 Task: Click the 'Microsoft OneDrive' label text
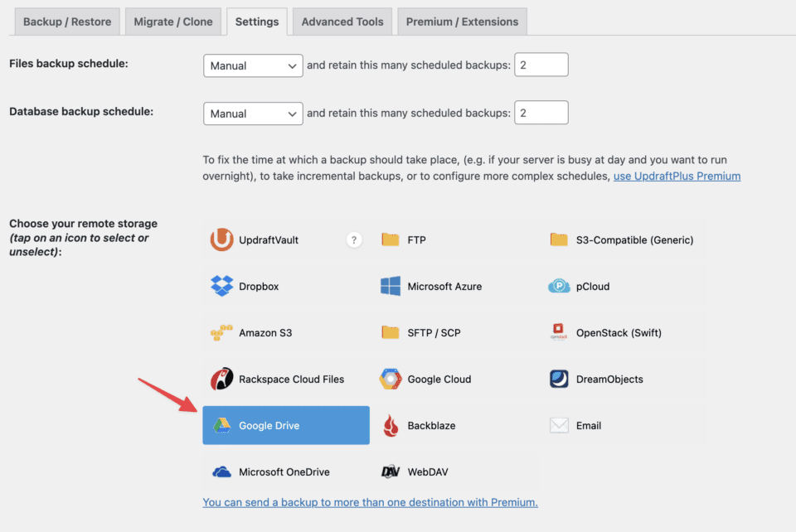(284, 472)
